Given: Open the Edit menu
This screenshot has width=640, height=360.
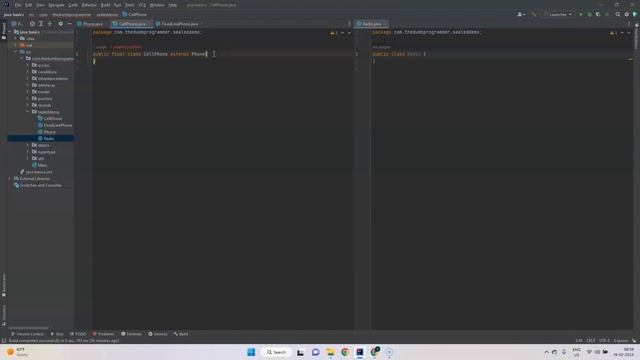Looking at the screenshot, I should [x=29, y=5].
